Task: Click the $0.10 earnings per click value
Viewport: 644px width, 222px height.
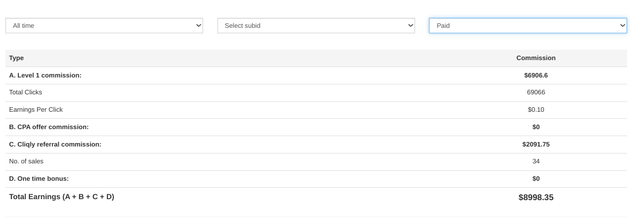Action: pyautogui.click(x=536, y=110)
